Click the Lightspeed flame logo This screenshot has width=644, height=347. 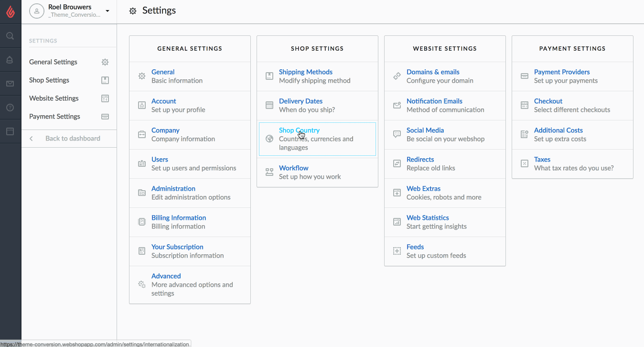pos(11,11)
